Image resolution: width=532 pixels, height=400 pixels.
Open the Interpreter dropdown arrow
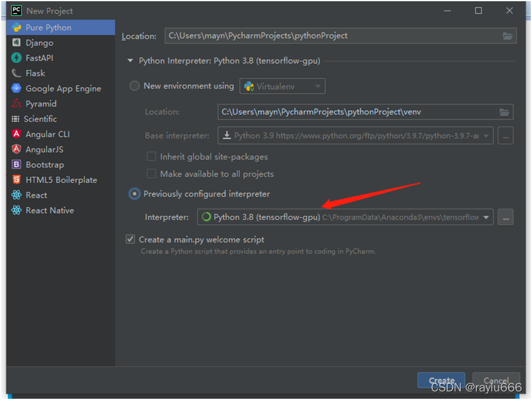(x=486, y=217)
